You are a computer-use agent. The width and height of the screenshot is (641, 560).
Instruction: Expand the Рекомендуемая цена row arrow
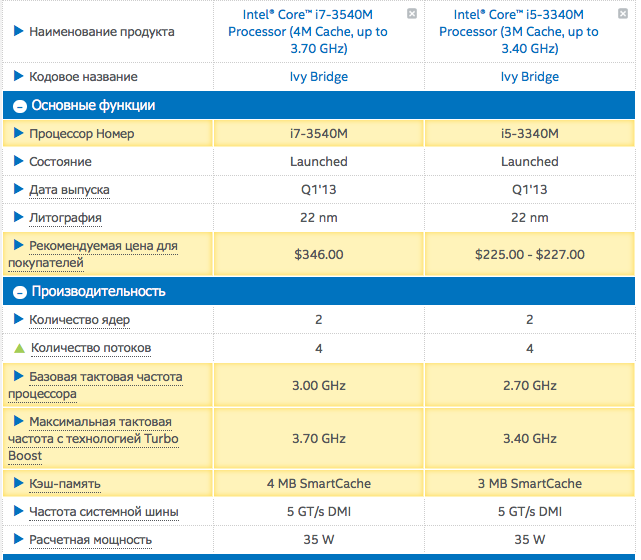coord(18,245)
